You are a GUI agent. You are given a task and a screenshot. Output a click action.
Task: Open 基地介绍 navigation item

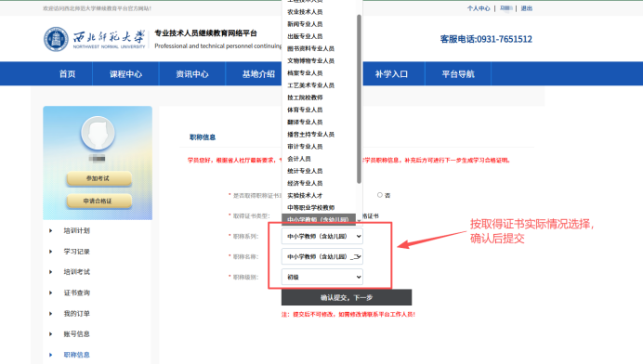click(x=258, y=73)
